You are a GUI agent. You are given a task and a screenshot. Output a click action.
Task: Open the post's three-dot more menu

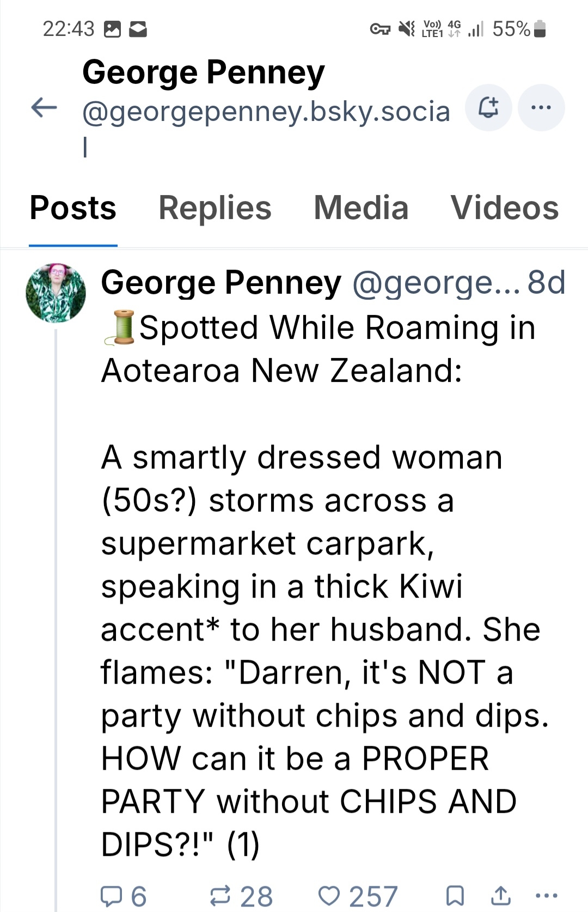pos(546,895)
